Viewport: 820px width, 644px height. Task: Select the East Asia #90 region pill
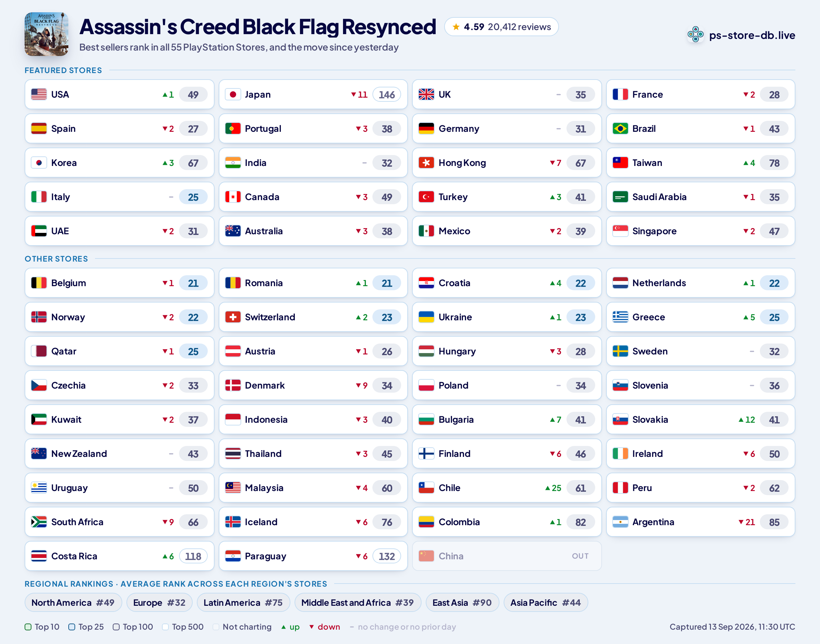tap(462, 603)
